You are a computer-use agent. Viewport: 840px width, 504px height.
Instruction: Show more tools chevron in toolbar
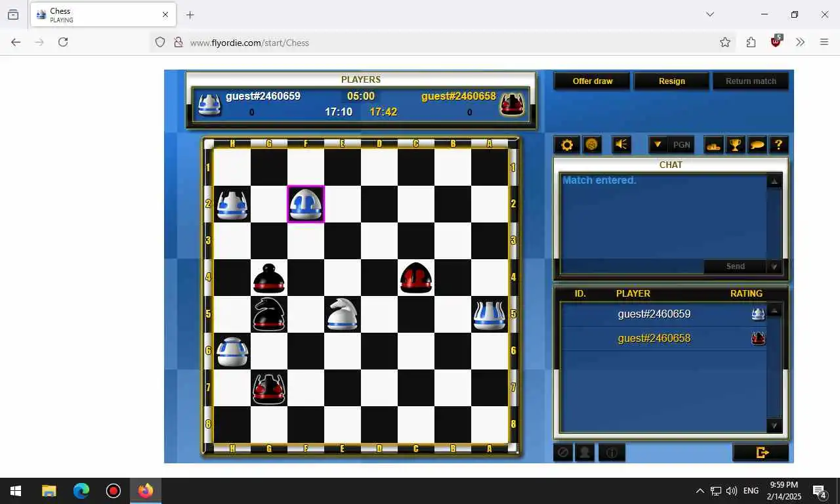tap(801, 42)
